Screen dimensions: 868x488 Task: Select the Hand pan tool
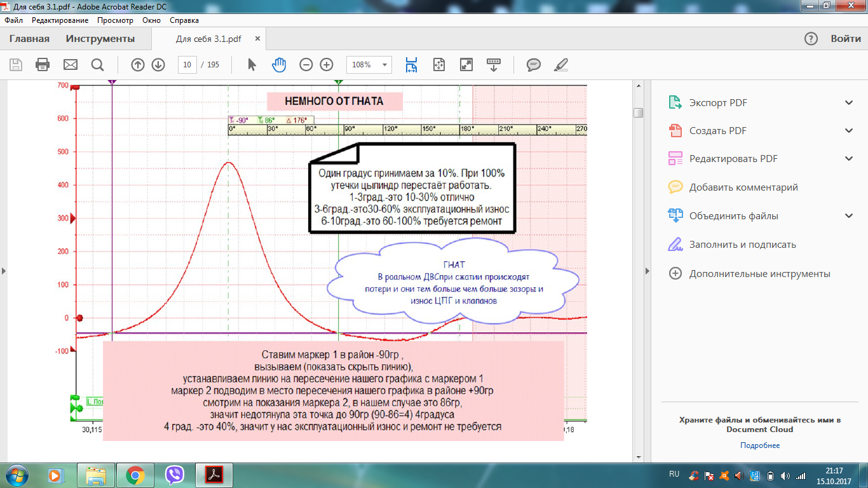coord(280,64)
